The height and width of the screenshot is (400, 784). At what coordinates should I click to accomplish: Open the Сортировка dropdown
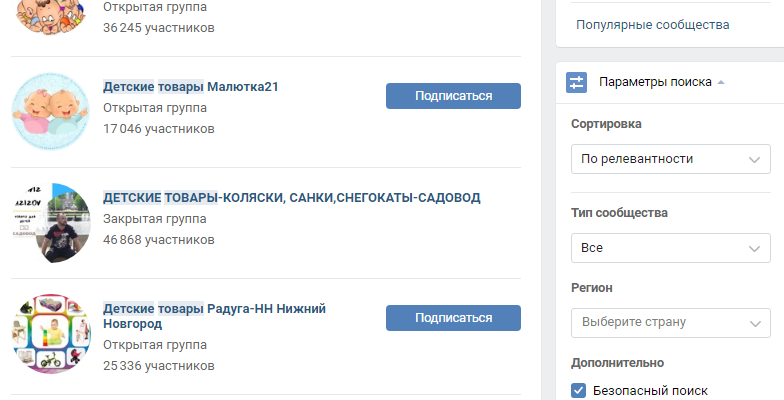(x=670, y=159)
